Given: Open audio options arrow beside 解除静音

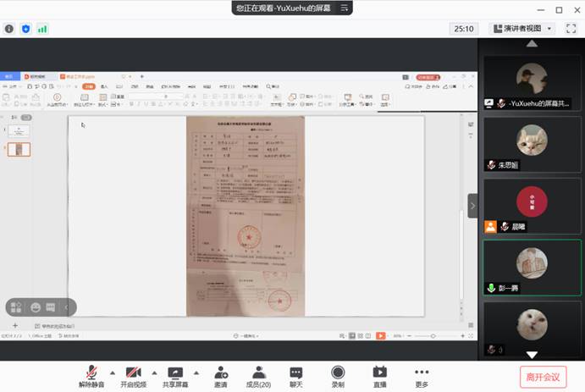Looking at the screenshot, I should [111, 372].
